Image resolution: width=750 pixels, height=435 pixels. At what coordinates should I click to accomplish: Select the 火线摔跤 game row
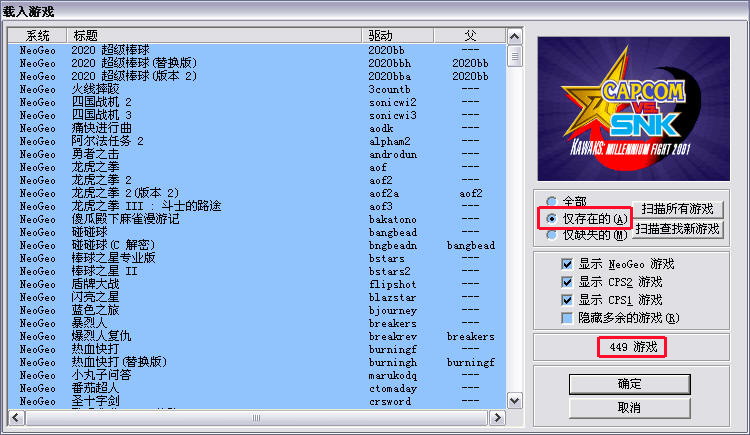coord(257,89)
